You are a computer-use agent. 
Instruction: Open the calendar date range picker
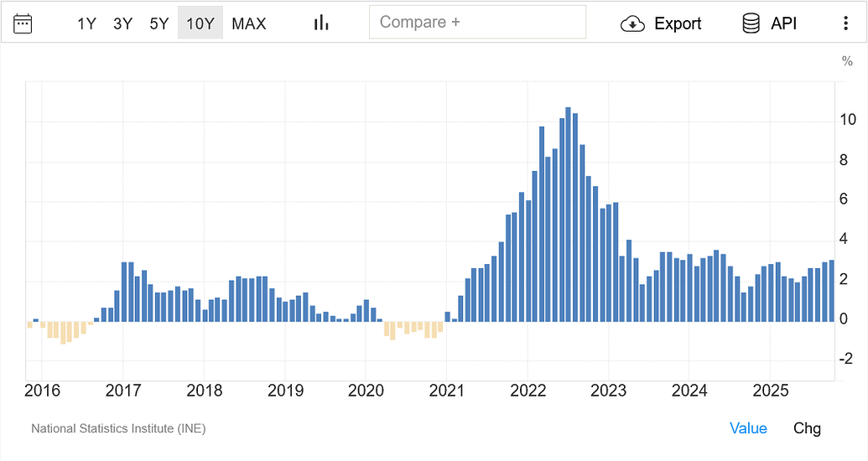pos(23,23)
